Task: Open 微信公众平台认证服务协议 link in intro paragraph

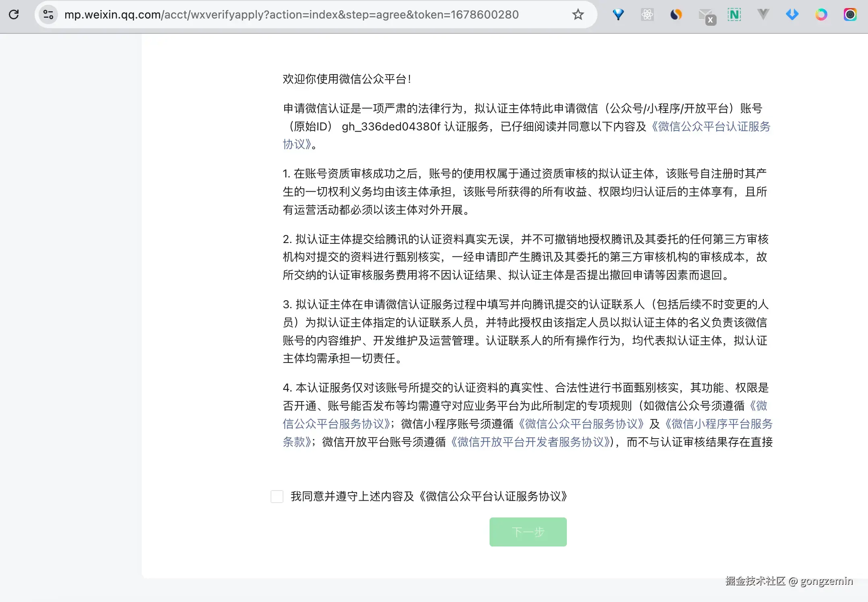Action: [710, 126]
